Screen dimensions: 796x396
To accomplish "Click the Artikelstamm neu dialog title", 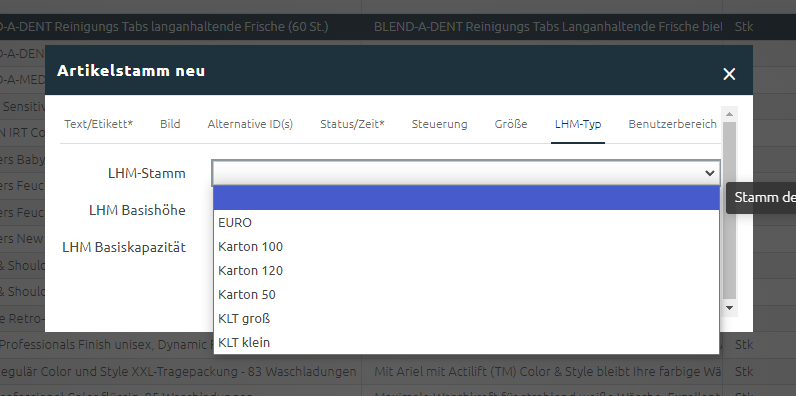I will (131, 71).
